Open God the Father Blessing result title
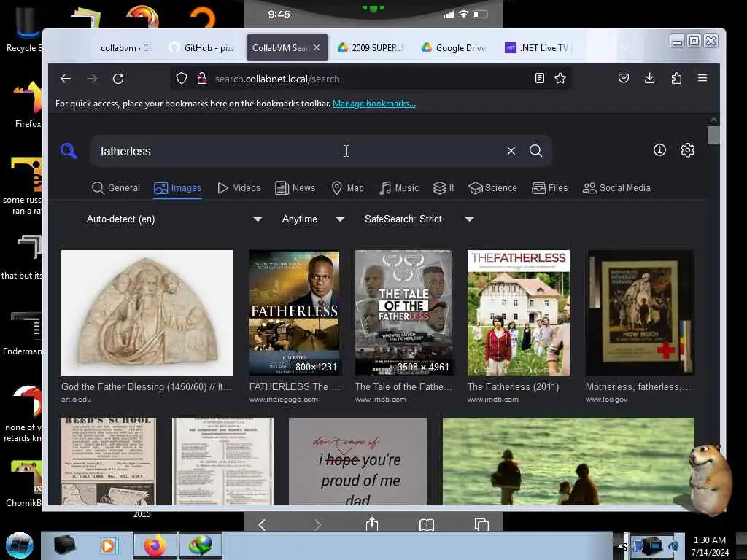 tap(147, 386)
